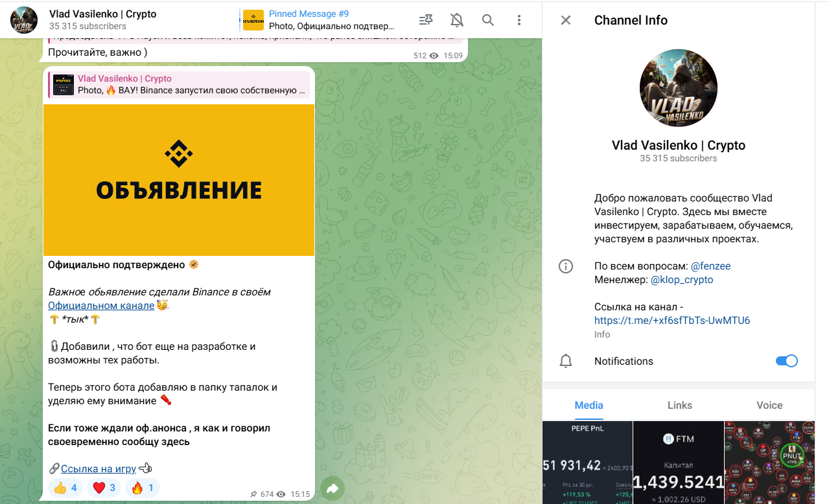
Task: Open the @klop_crypto manager link
Action: [682, 280]
